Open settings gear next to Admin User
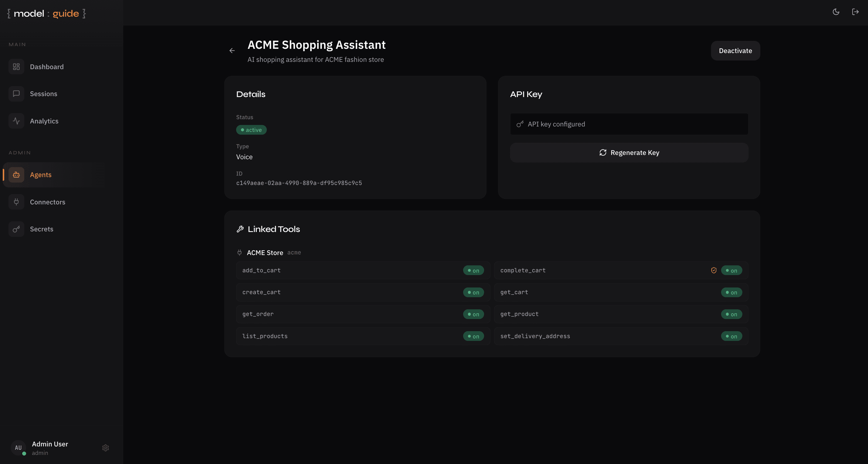 coord(106,448)
